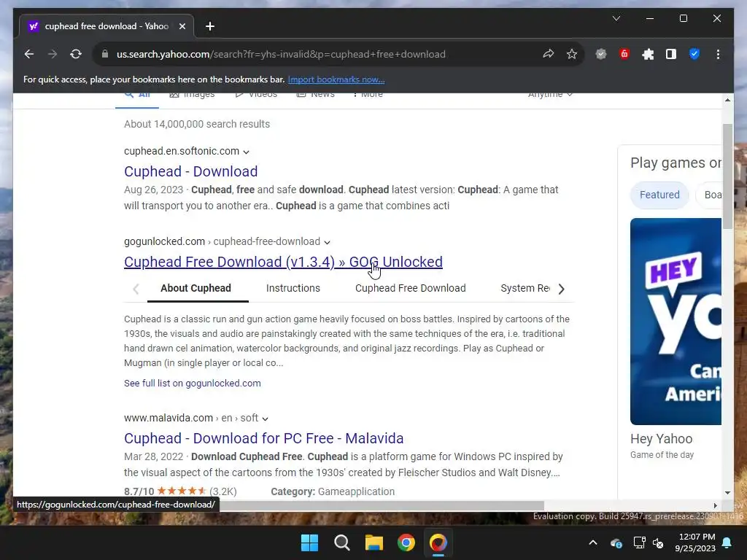
Task: Show hidden system tray icons
Action: coord(593,542)
